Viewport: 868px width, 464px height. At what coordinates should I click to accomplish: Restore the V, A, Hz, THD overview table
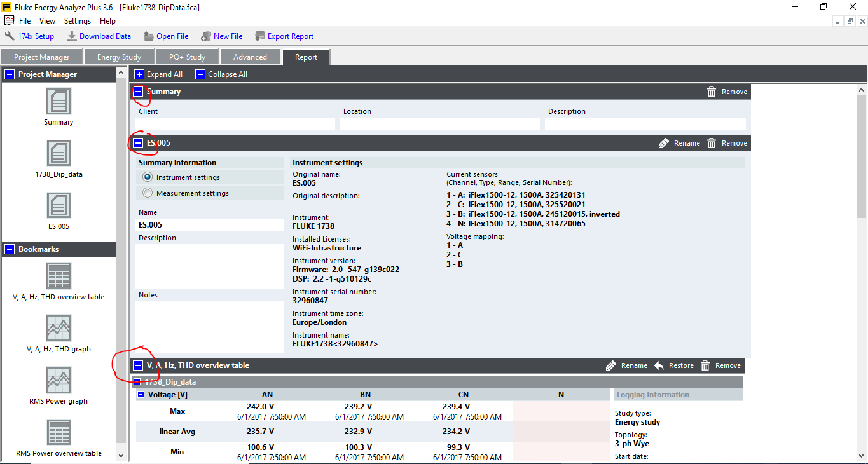(674, 365)
